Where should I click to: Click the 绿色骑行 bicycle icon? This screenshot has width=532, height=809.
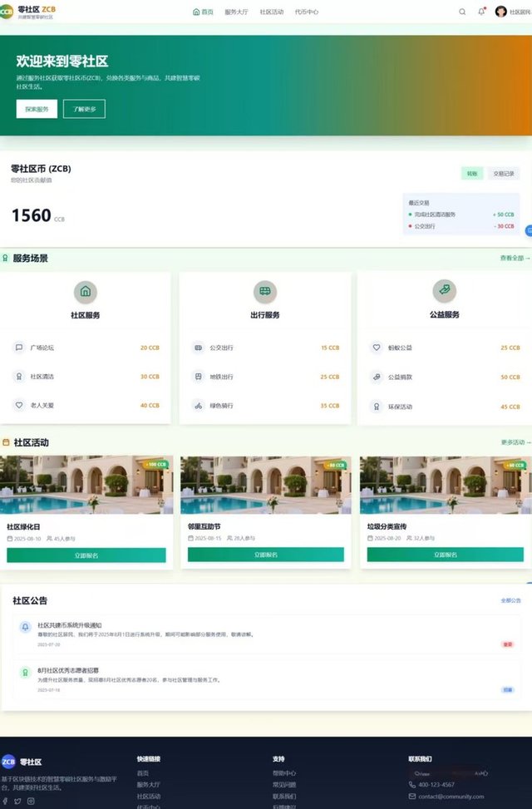(198, 406)
